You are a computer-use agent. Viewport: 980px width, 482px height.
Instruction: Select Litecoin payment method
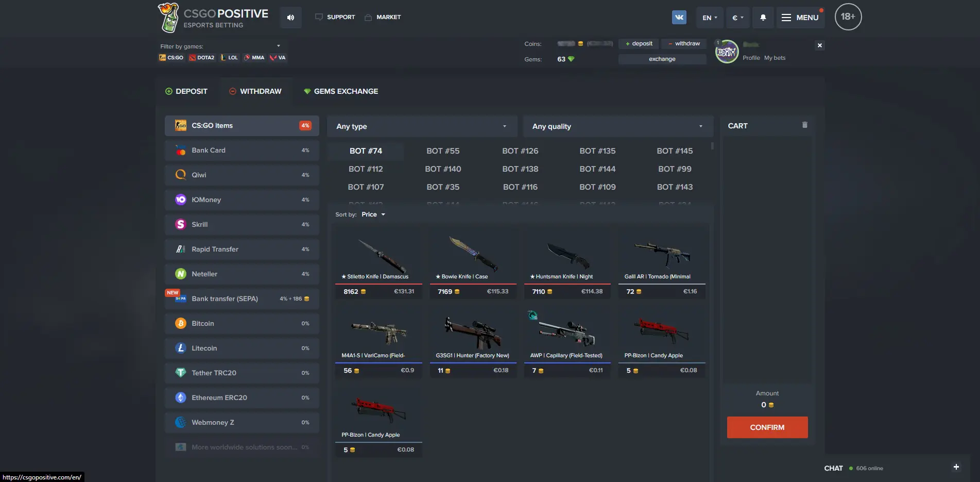point(242,348)
